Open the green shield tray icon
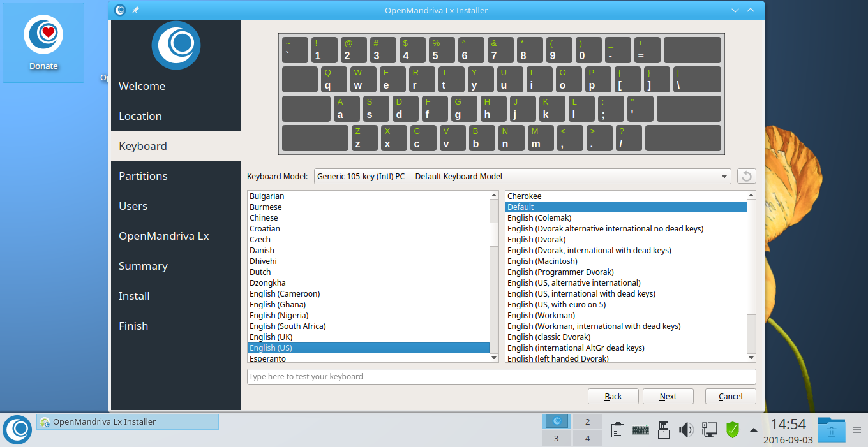Screen dimensions: 868x447 733,430
